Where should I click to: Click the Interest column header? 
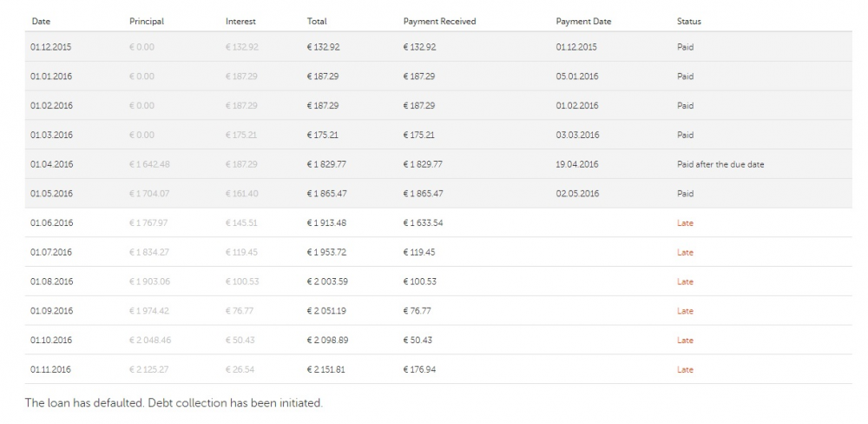(x=240, y=21)
